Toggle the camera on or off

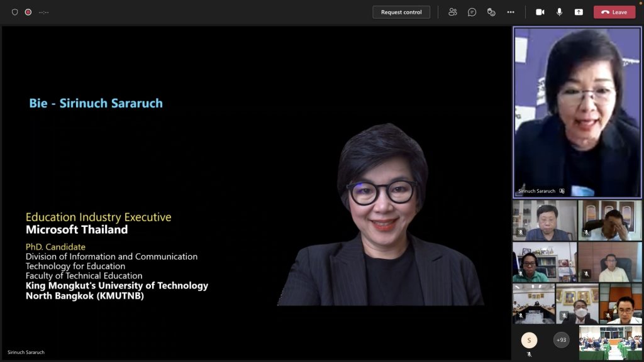point(540,12)
